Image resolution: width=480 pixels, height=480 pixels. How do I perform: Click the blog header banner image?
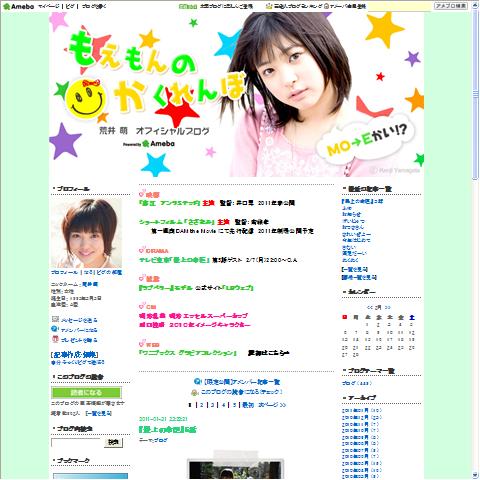point(236,94)
